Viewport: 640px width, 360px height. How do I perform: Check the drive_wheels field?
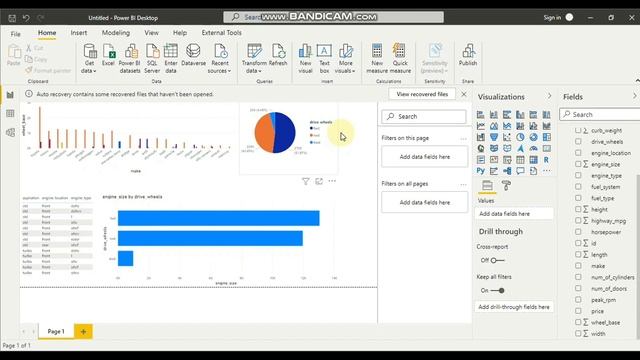tap(578, 142)
